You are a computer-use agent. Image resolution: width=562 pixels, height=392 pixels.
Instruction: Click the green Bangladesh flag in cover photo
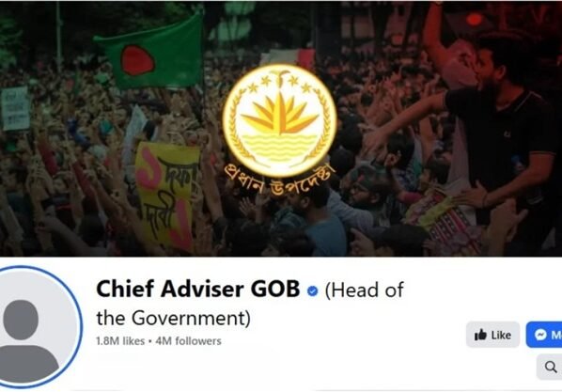pos(150,52)
